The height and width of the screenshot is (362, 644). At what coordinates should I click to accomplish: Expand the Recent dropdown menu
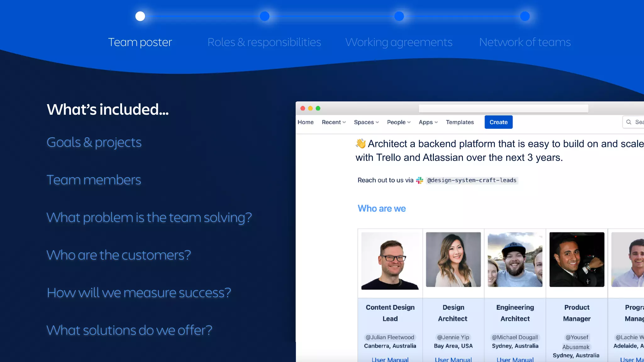point(334,122)
